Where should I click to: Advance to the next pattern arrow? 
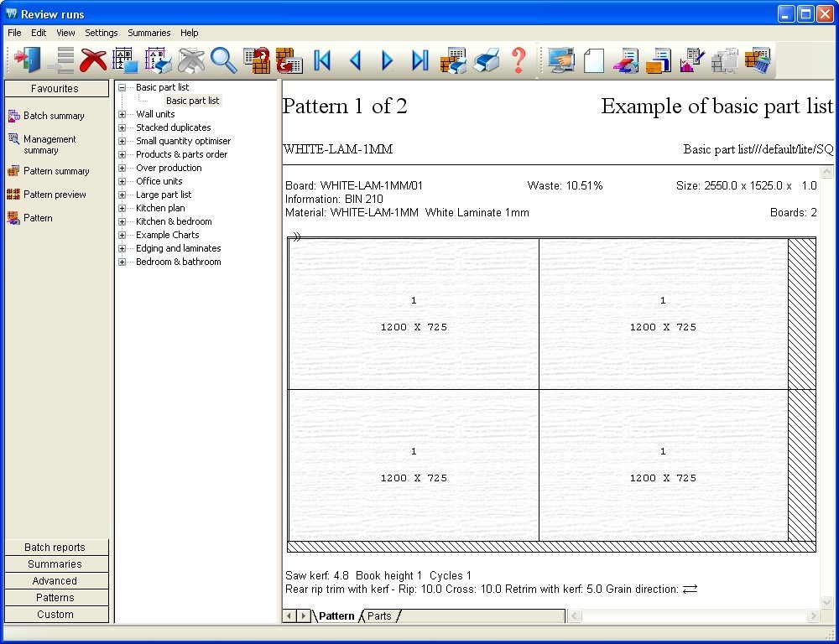point(387,60)
